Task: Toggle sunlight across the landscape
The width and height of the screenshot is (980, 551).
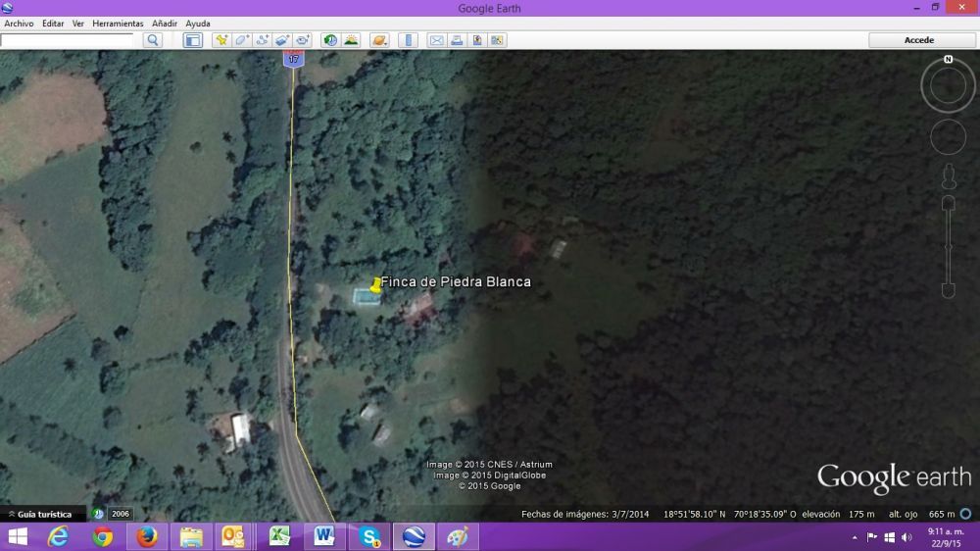Action: (351, 40)
